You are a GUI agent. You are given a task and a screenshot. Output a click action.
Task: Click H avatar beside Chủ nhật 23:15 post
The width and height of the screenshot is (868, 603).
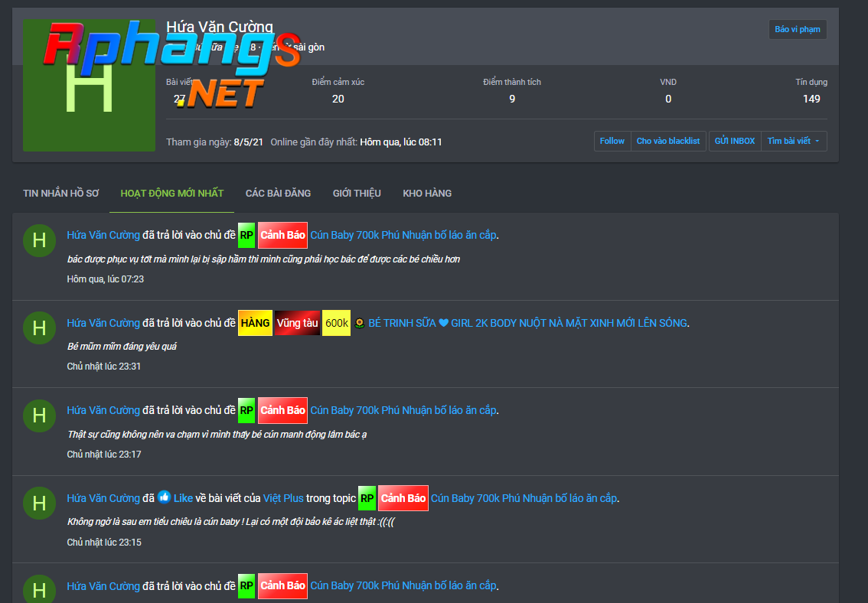click(39, 504)
